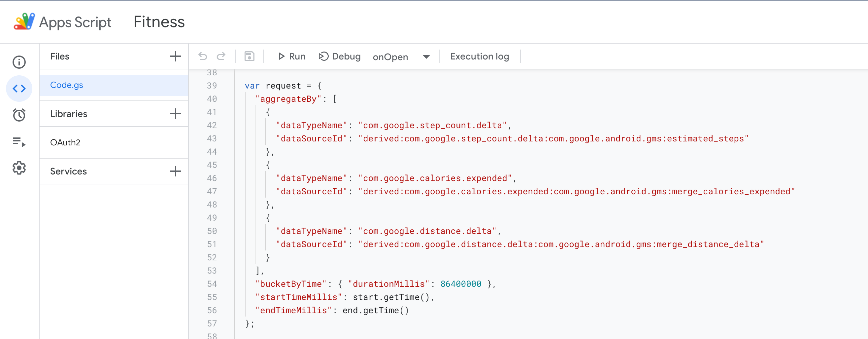Click the "startTimeMillis" key
868x339 pixels.
click(x=299, y=297)
